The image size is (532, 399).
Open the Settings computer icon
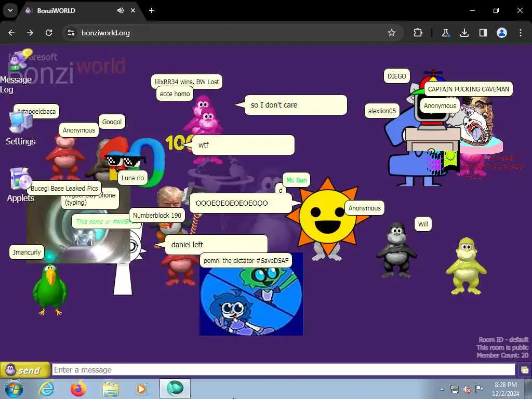click(20, 123)
